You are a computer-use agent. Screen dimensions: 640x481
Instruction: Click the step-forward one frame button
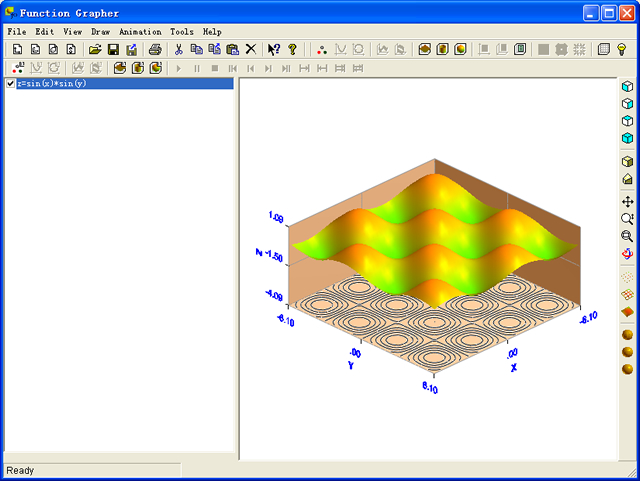click(268, 69)
